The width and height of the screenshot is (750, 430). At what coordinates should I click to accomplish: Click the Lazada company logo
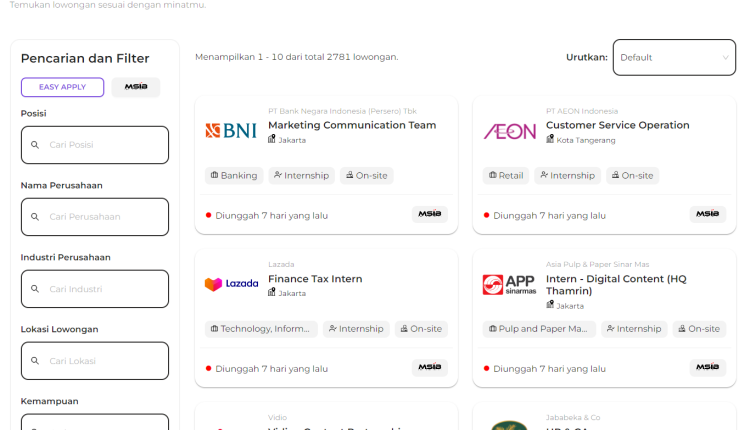[231, 284]
